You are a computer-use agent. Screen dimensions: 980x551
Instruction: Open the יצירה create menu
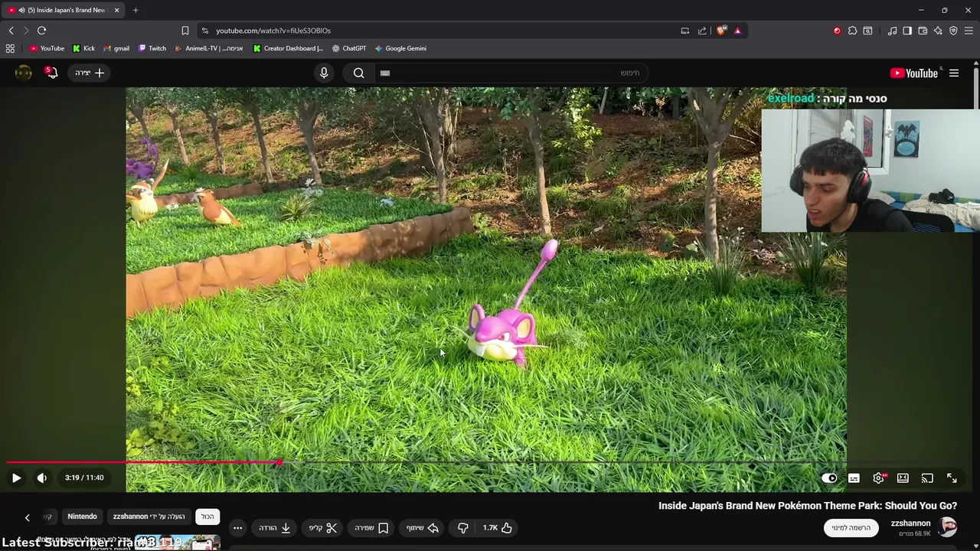click(x=90, y=73)
